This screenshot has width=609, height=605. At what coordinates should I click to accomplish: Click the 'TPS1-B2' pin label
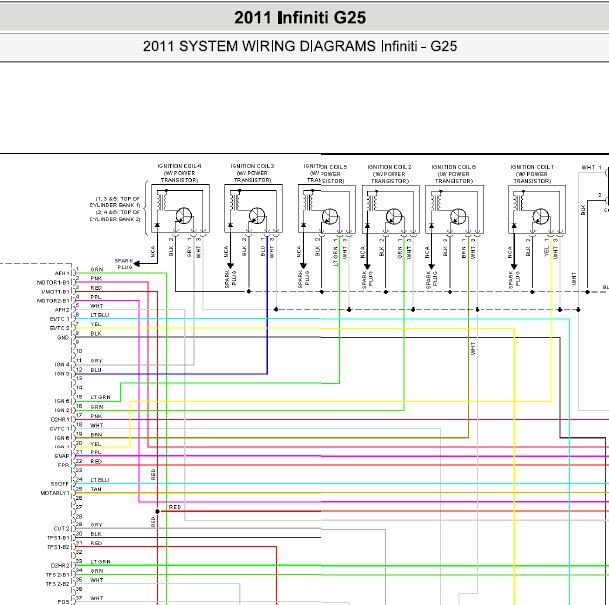pos(58,548)
